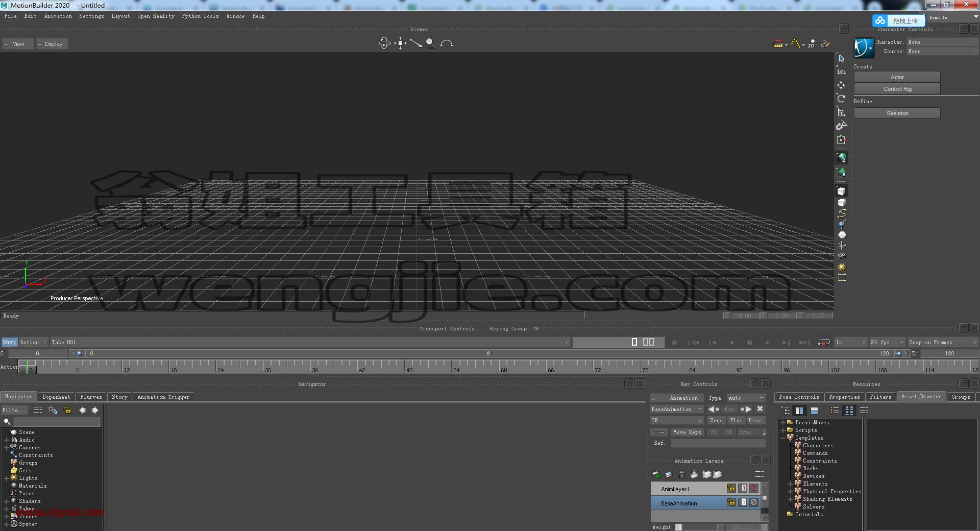Delete animation layer with trash icon
Viewport: 980px width, 531px height.
tap(681, 474)
